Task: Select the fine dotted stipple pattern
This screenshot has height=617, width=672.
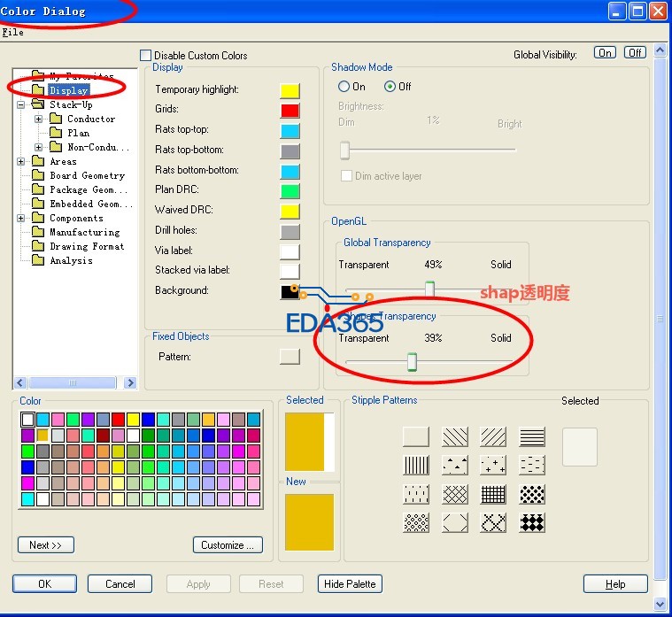Action: coord(416,523)
